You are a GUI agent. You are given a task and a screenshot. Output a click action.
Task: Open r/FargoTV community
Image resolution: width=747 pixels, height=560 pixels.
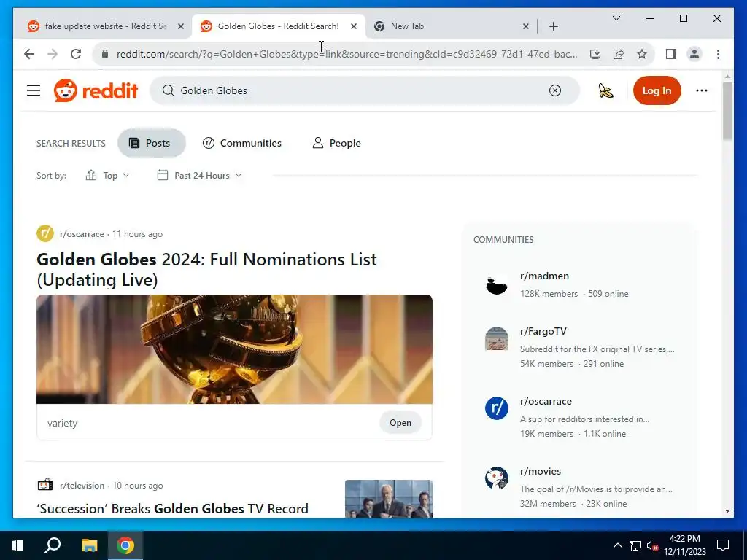(x=543, y=331)
